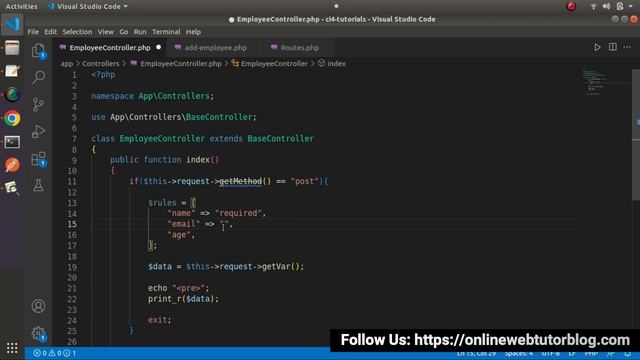Viewport: 640px width, 360px height.
Task: Change LF end of line sequence
Action: click(571, 353)
